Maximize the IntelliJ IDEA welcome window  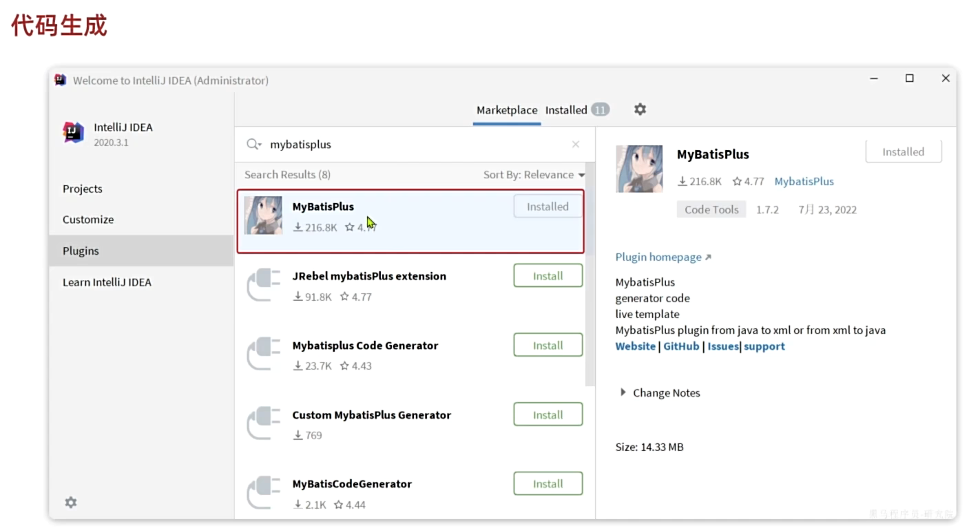click(x=910, y=78)
